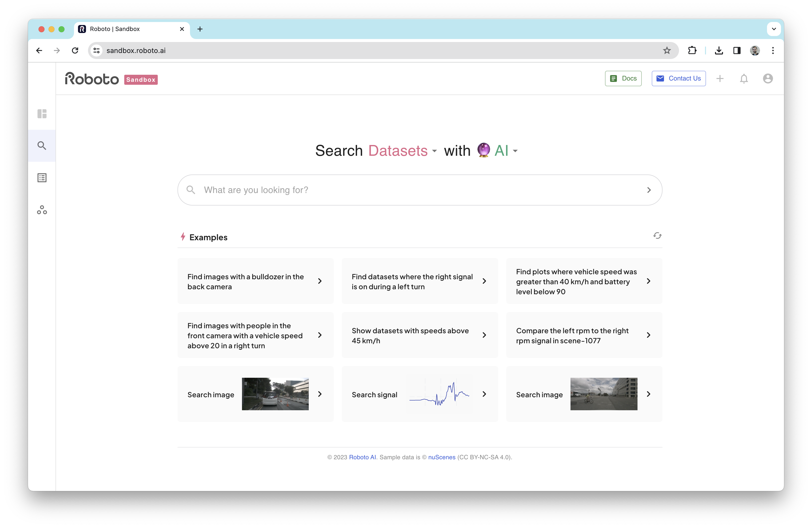Open the datasets list icon in sidebar

coord(42,178)
